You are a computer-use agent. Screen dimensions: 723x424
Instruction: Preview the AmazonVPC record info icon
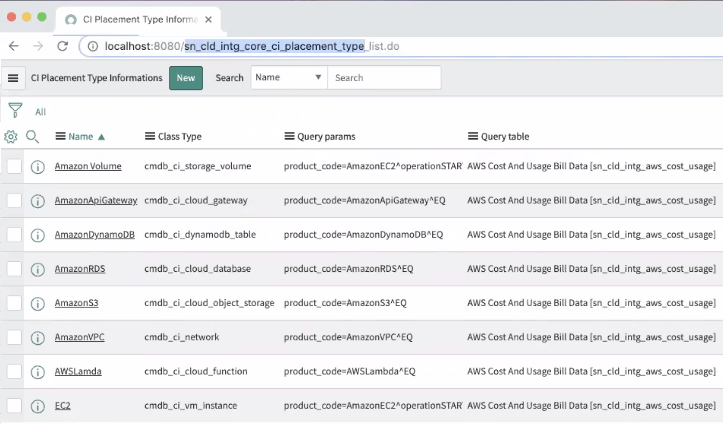click(38, 338)
